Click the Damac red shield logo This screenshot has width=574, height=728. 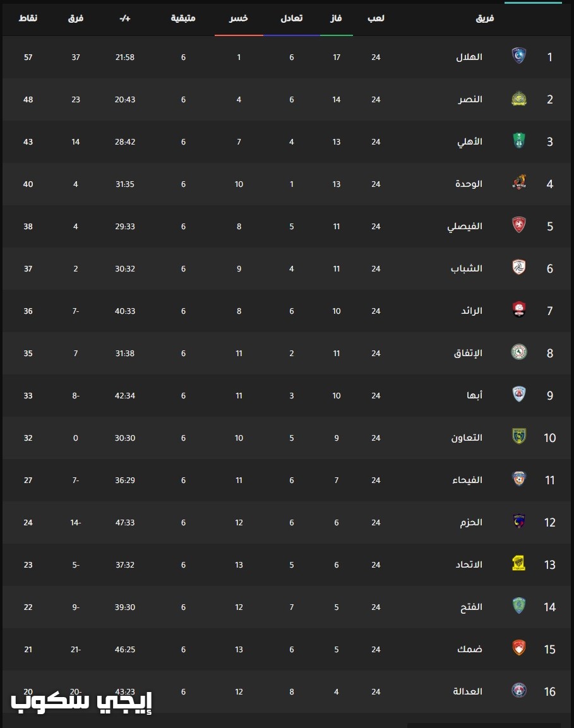(x=518, y=648)
